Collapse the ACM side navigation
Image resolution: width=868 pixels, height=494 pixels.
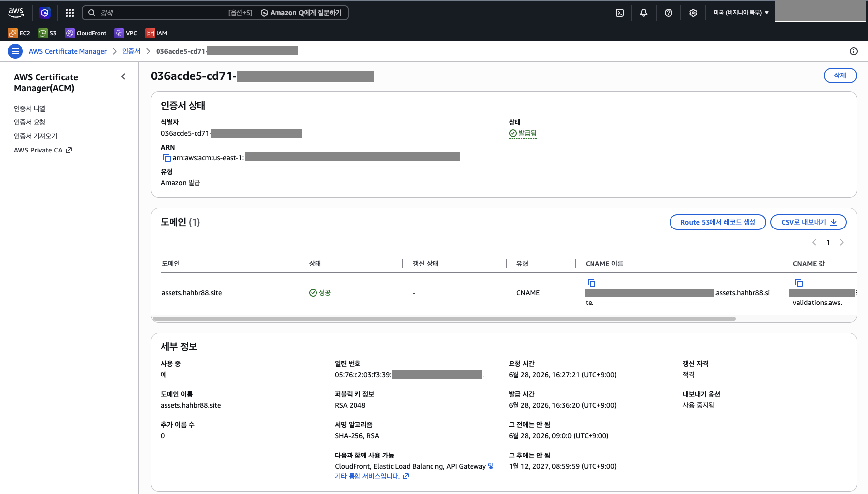pos(123,76)
